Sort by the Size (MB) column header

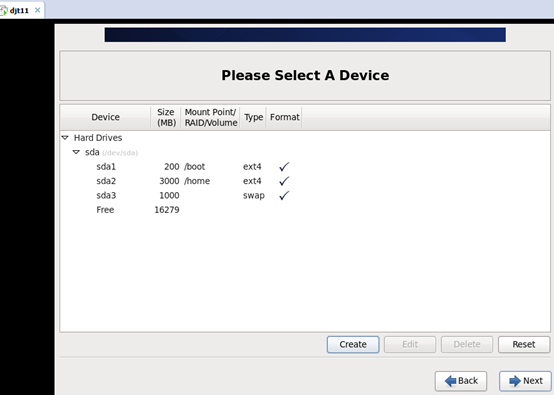click(166, 117)
